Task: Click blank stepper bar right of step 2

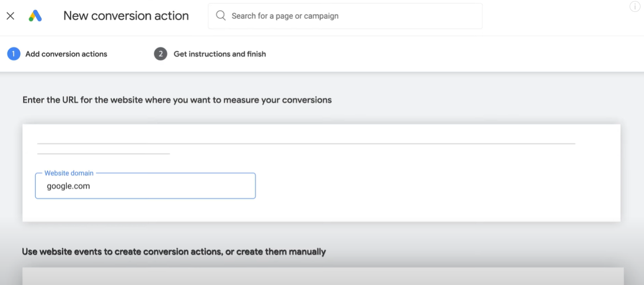Action: [x=446, y=54]
